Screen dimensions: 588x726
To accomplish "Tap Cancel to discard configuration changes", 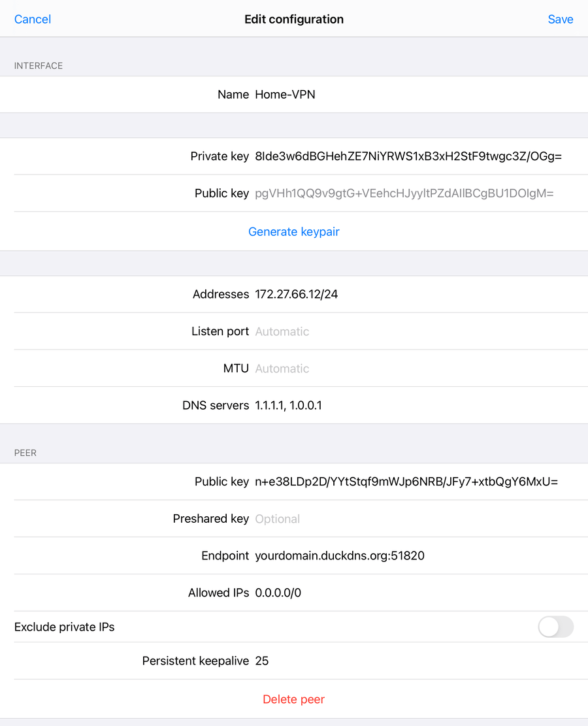I will (32, 19).
